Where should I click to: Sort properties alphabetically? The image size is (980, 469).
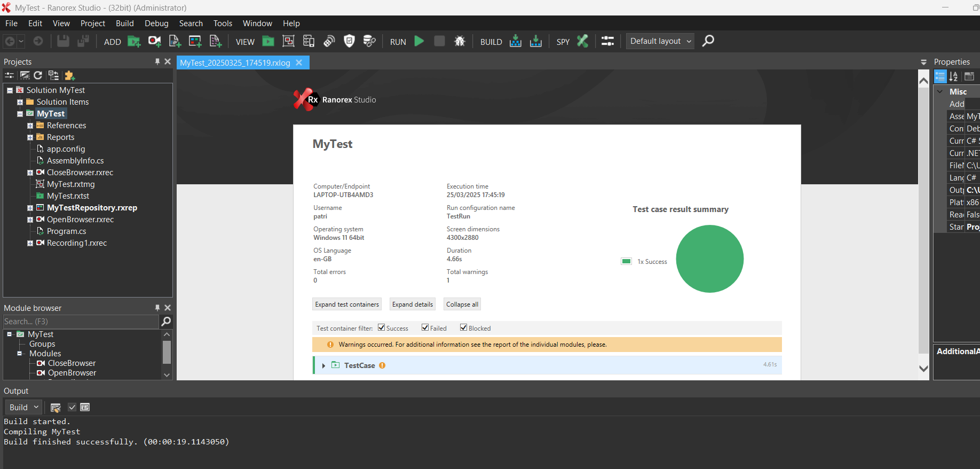point(954,76)
